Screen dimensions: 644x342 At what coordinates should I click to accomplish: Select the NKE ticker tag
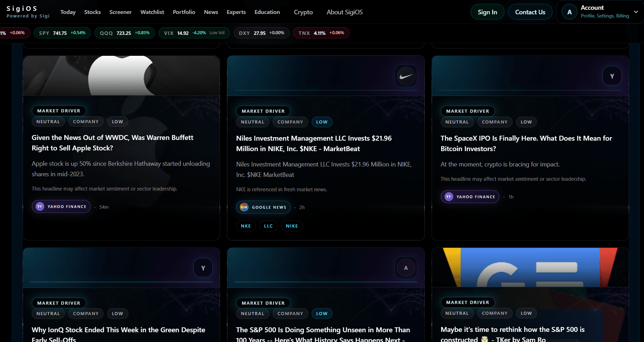(246, 226)
